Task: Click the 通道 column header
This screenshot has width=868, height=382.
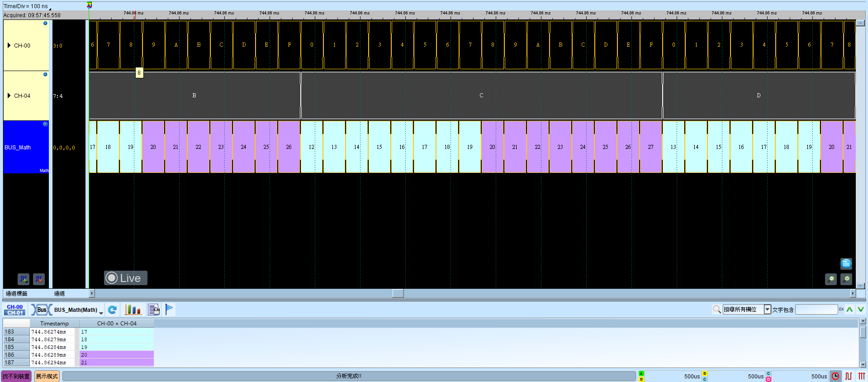Action: 59,294
